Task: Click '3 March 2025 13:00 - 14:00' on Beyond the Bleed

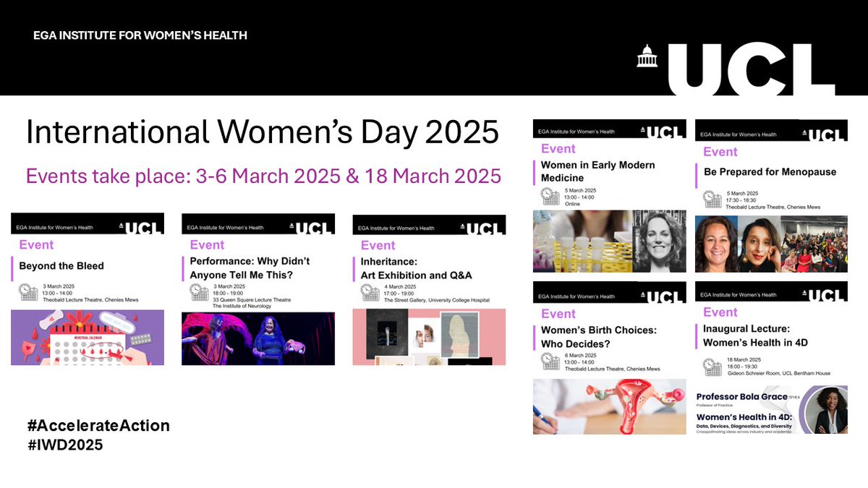Action: pos(60,289)
